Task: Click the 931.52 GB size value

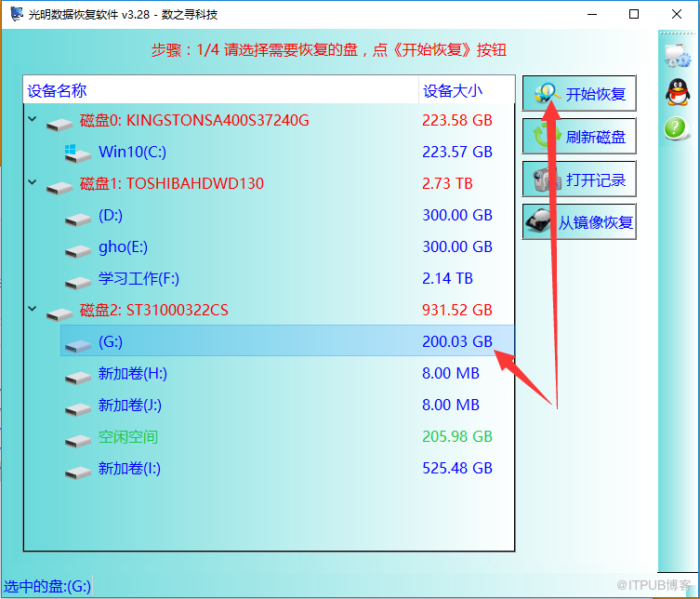Action: coord(457,310)
